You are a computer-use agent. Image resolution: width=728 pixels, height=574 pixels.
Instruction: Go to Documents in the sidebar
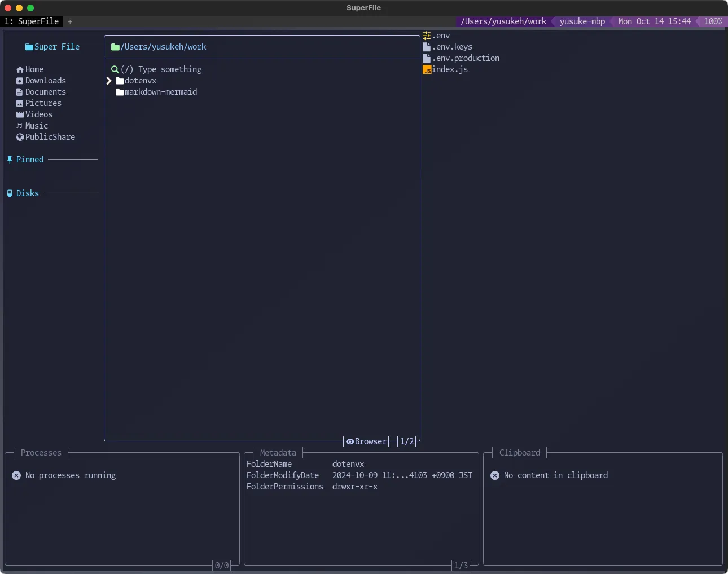pyautogui.click(x=46, y=92)
